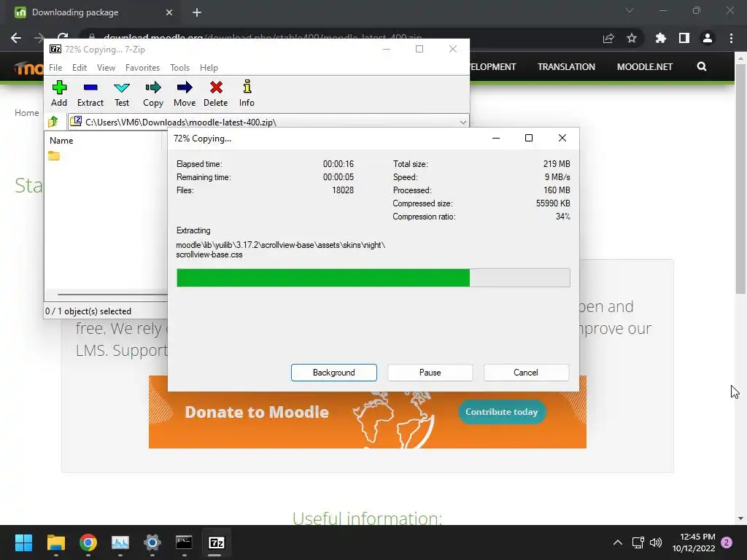
Task: Pause the extraction
Action: click(x=430, y=373)
